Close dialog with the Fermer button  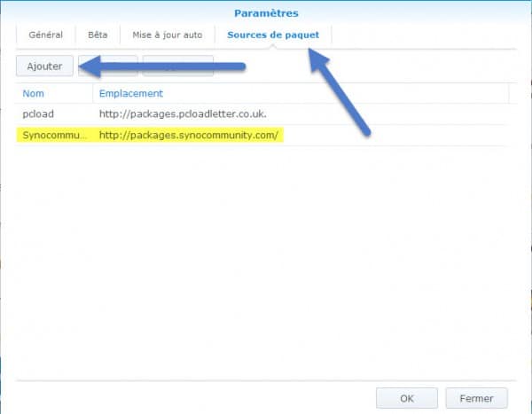(x=476, y=397)
